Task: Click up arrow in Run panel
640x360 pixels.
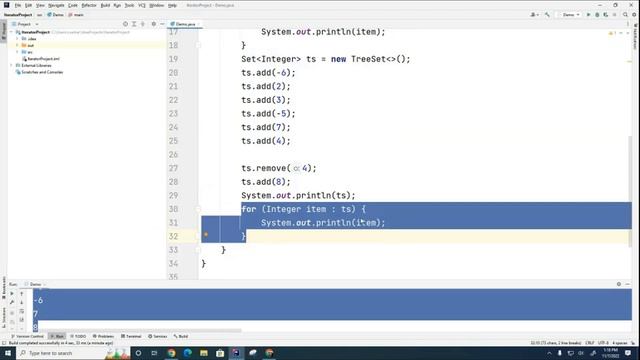Action: click(x=22, y=293)
